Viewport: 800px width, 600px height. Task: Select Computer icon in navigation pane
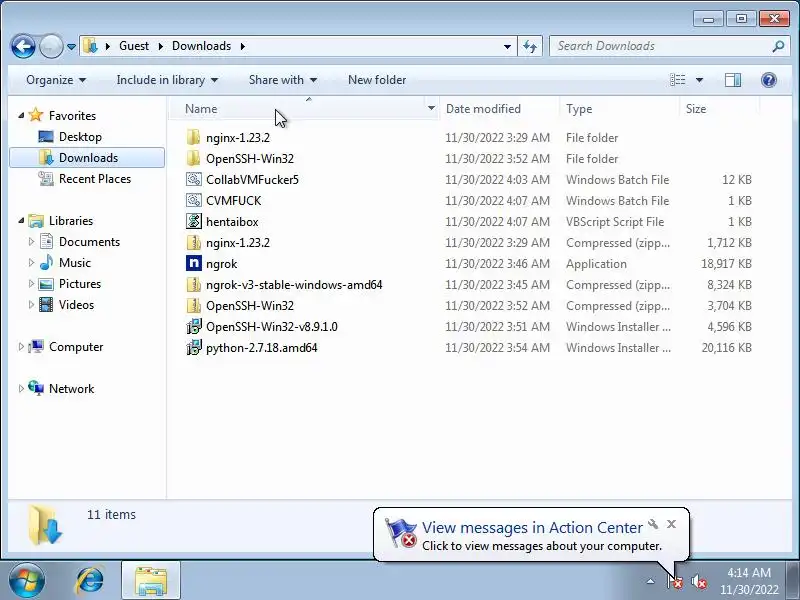click(36, 346)
